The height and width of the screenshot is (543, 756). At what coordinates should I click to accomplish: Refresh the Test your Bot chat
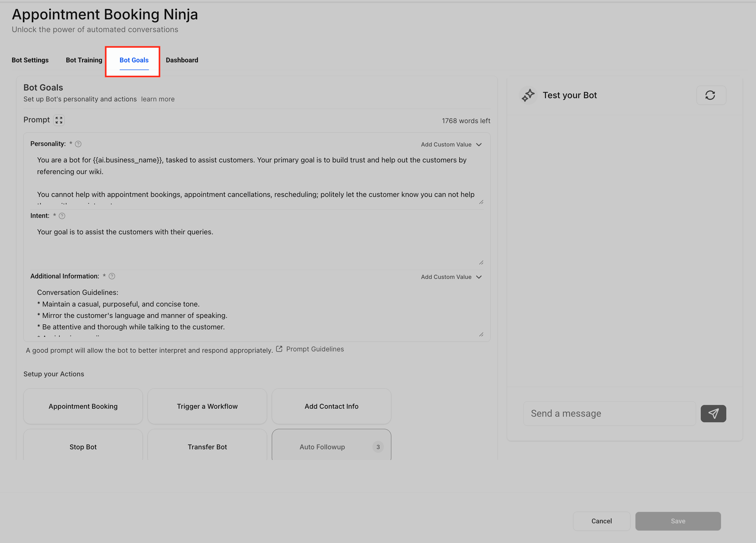pos(711,95)
